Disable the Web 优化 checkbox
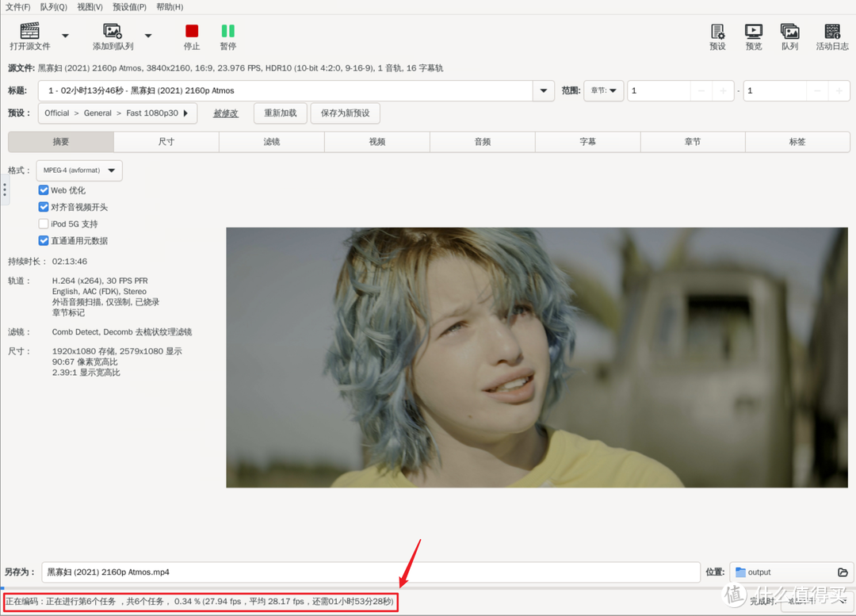This screenshot has width=856, height=616. (44, 190)
